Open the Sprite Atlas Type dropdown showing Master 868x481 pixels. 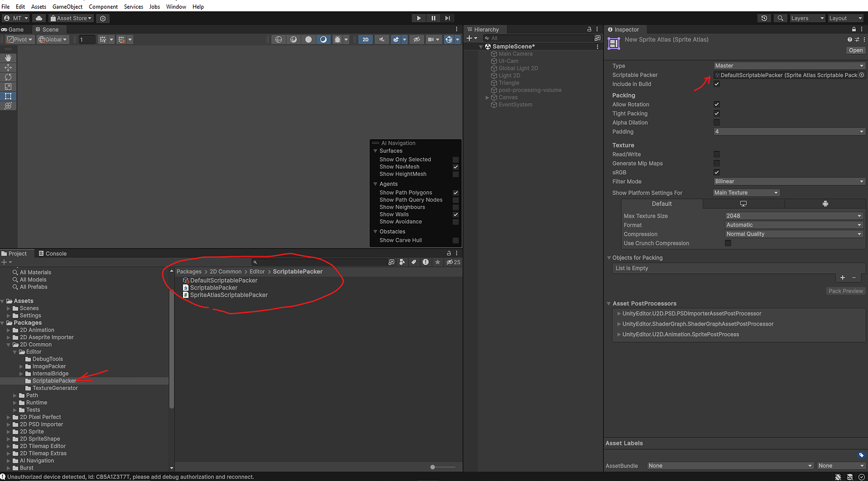point(789,65)
